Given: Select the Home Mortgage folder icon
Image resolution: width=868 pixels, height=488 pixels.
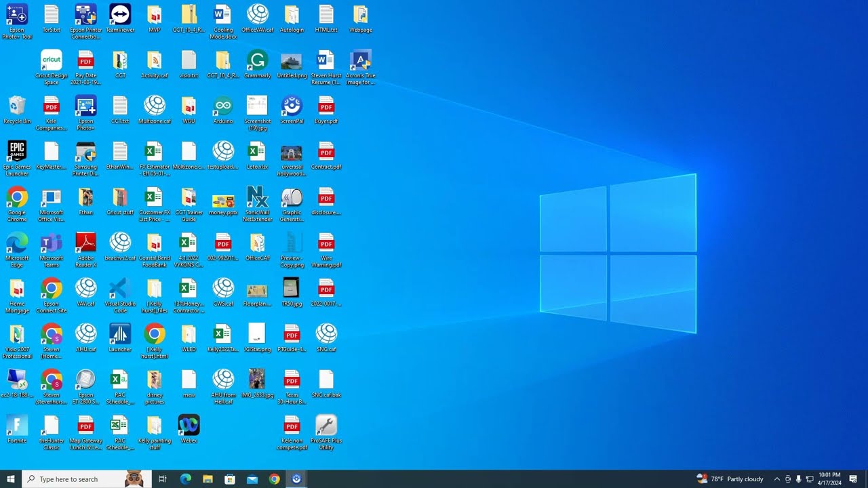Looking at the screenshot, I should coord(17,296).
